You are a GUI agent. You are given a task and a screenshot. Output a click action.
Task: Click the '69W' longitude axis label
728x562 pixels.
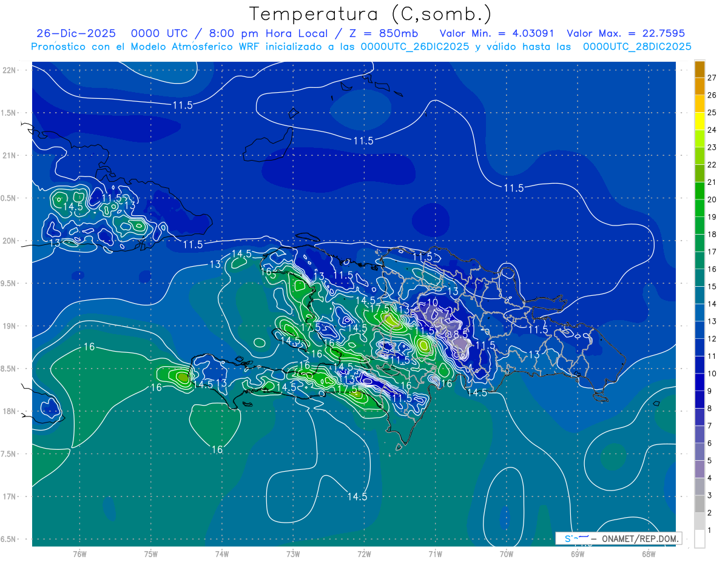click(578, 554)
